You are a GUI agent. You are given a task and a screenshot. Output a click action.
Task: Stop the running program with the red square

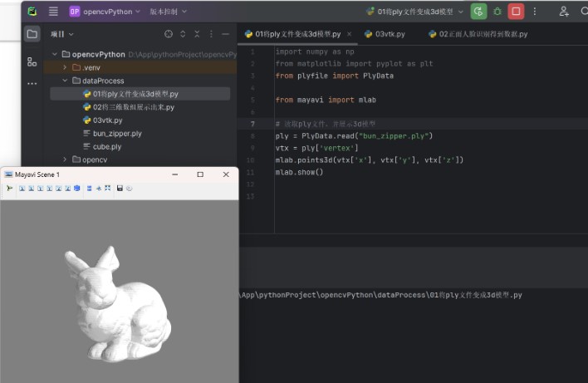[516, 12]
